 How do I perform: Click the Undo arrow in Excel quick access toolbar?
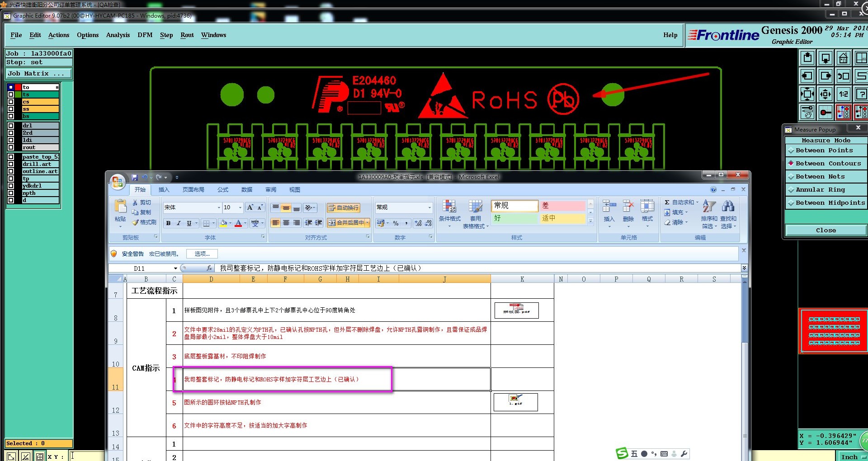[x=145, y=177]
